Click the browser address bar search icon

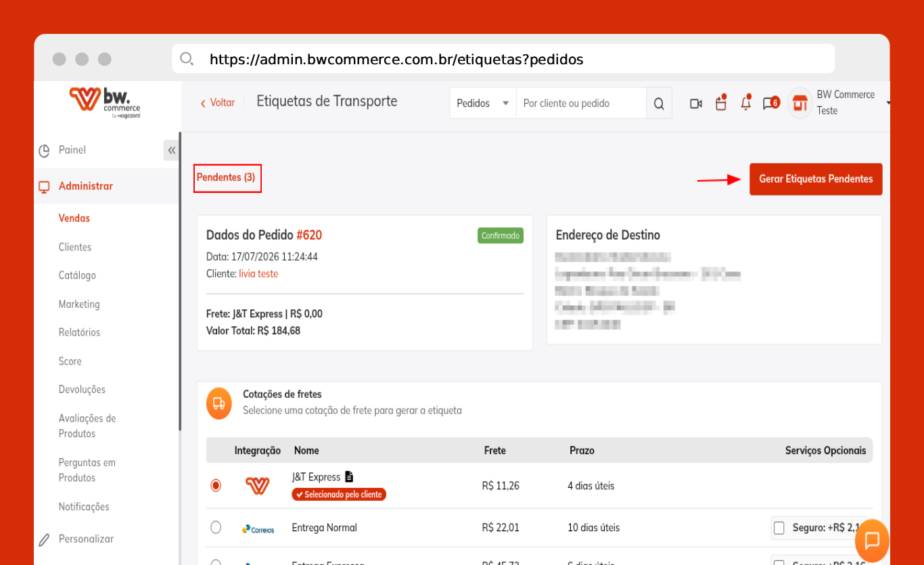187,59
